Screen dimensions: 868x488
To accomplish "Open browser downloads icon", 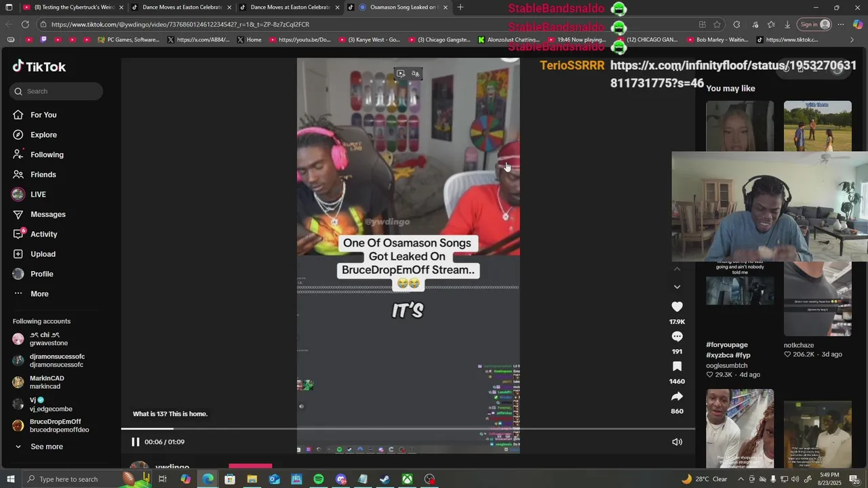I will (x=787, y=24).
